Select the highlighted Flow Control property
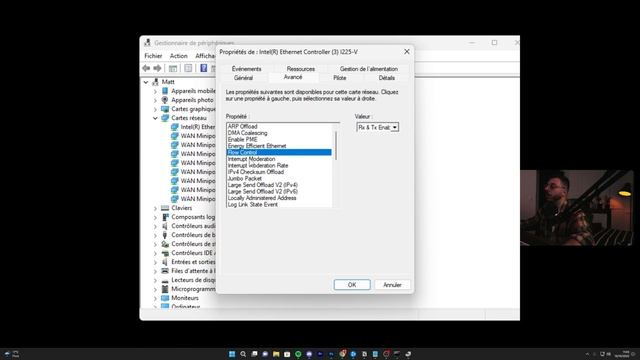This screenshot has width=640, height=360. pyautogui.click(x=279, y=152)
